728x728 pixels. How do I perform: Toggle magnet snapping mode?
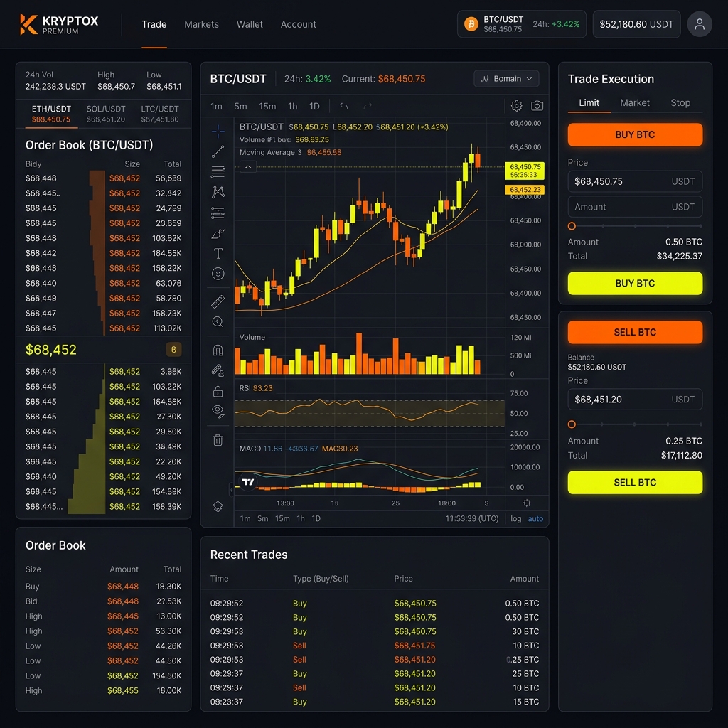[218, 350]
